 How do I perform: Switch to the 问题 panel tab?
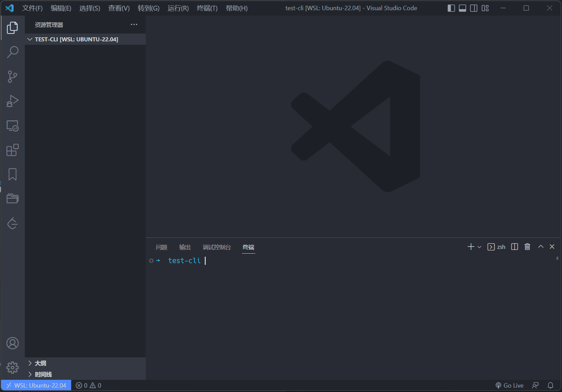(x=162, y=247)
